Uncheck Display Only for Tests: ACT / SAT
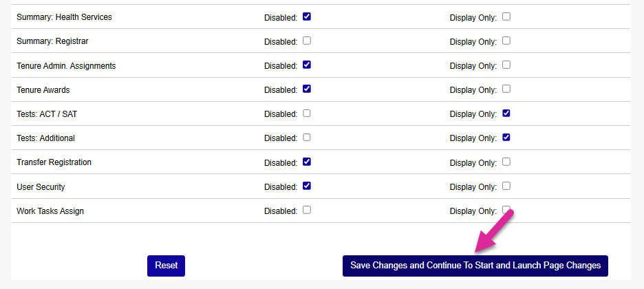This screenshot has width=644, height=289. pyautogui.click(x=506, y=113)
